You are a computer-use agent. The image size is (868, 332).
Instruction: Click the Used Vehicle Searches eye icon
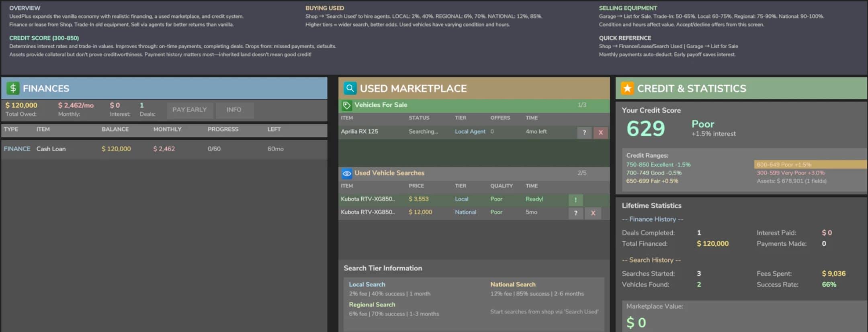point(346,173)
